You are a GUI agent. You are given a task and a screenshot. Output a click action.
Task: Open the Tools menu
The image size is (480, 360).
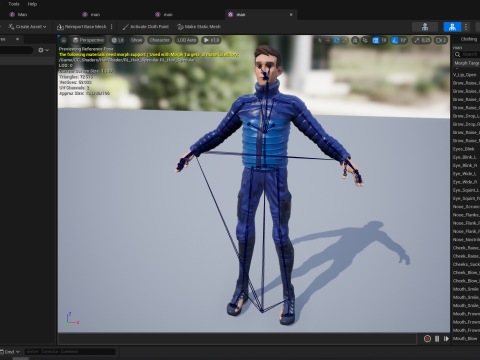(x=14, y=4)
